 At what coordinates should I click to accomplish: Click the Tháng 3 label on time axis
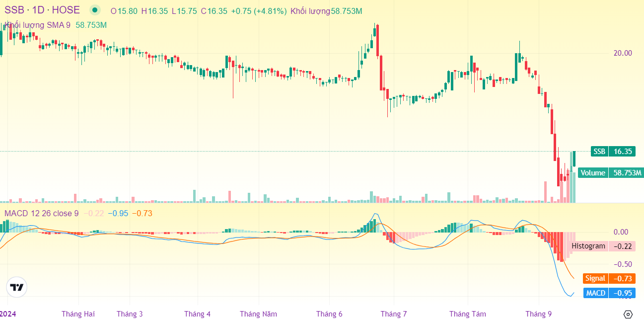130,314
